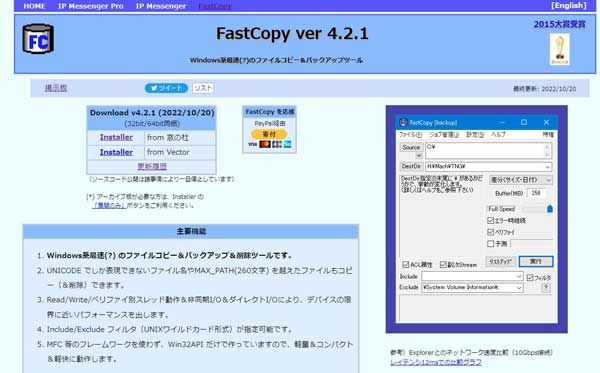This screenshot has height=373, width=600.
Task: Toggle the エラー時継続 checkbox
Action: [x=491, y=220]
